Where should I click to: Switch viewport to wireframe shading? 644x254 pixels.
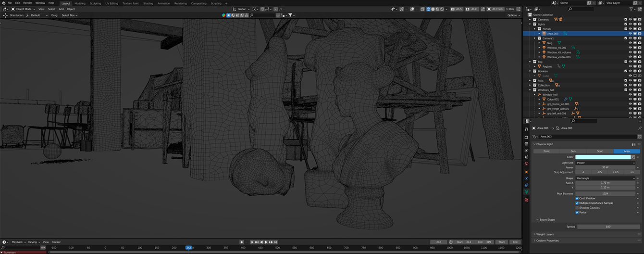pyautogui.click(x=428, y=9)
